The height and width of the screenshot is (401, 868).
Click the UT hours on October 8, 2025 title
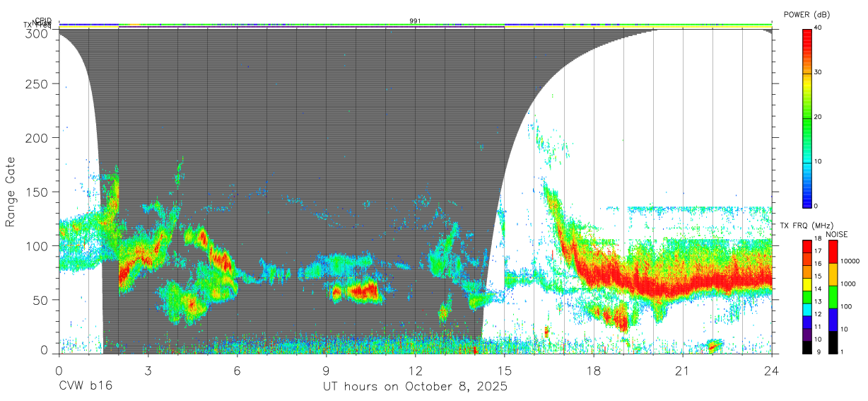click(x=415, y=387)
